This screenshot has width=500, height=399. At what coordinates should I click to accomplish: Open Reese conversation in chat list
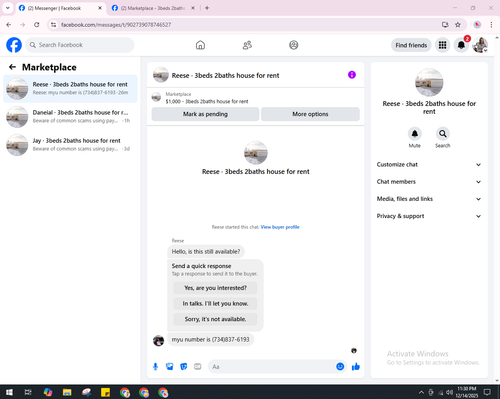(70, 89)
